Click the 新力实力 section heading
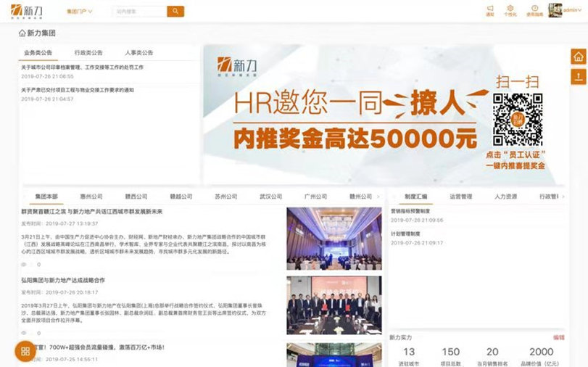 pos(400,338)
